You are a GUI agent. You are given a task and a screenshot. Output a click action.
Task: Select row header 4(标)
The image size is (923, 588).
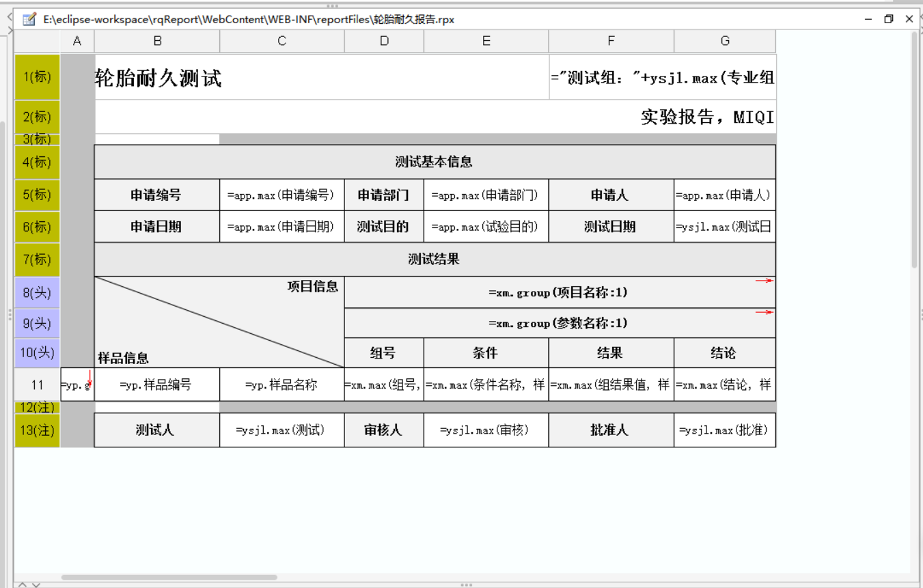[38, 163]
